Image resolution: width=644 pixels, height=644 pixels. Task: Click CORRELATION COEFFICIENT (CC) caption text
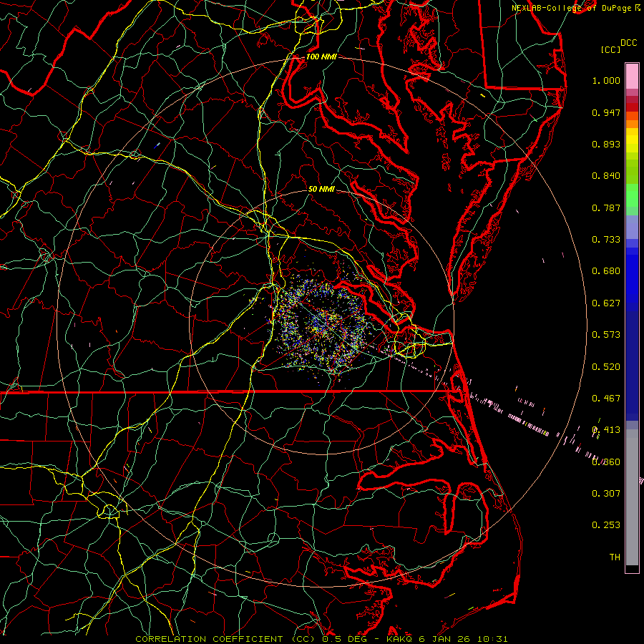(225, 639)
